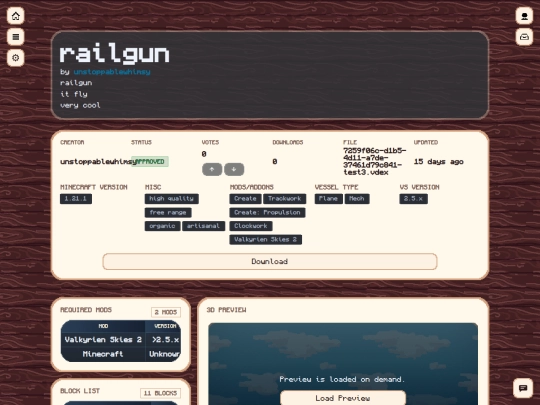This screenshot has height=405, width=540.
Task: Click the REQUIRED MODS panel heading
Action: 86,310
